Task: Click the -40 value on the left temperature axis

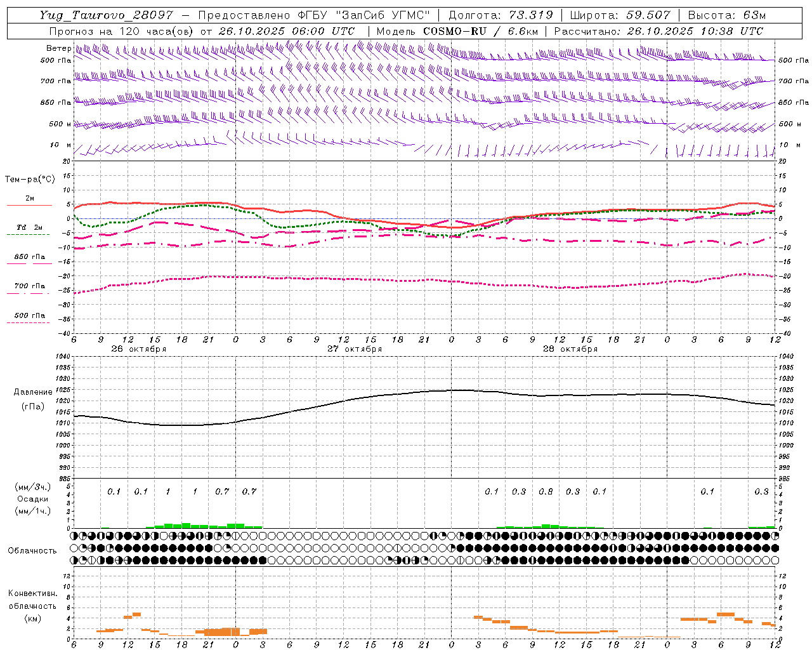Action: coord(65,333)
